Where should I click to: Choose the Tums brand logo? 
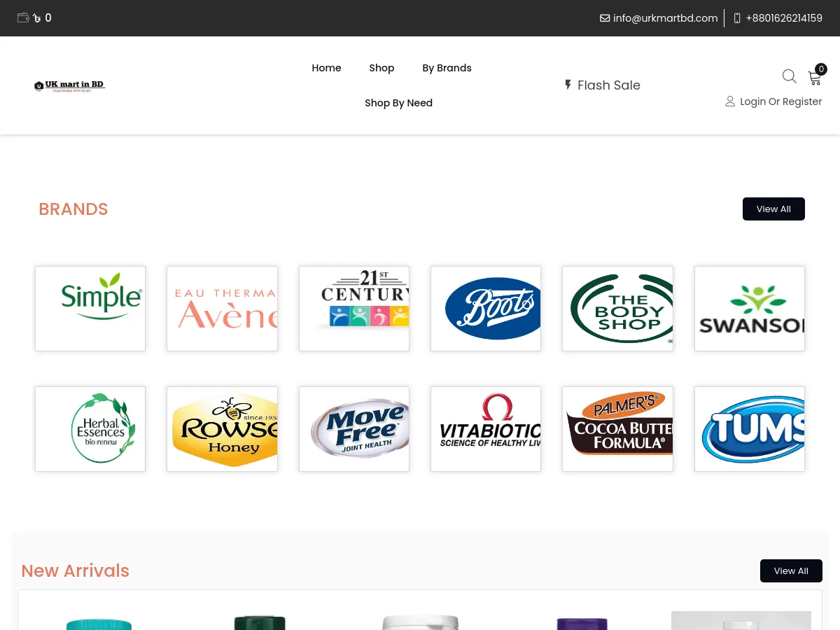click(749, 429)
